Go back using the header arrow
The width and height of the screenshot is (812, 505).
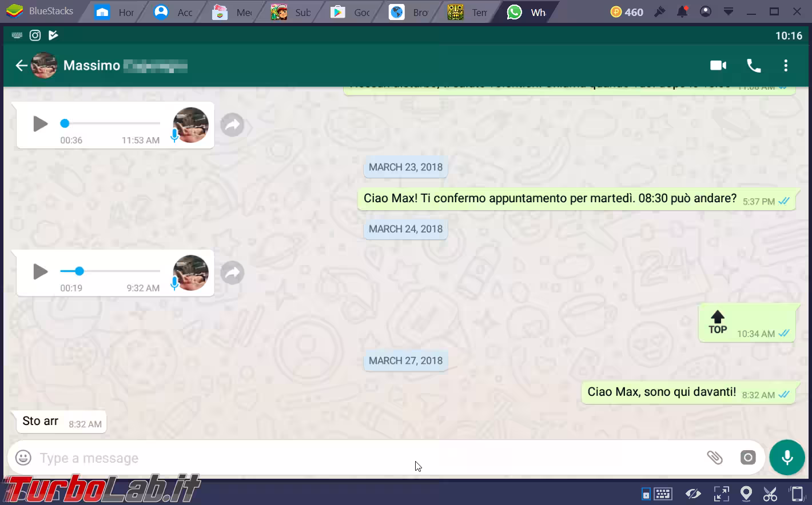[21, 66]
